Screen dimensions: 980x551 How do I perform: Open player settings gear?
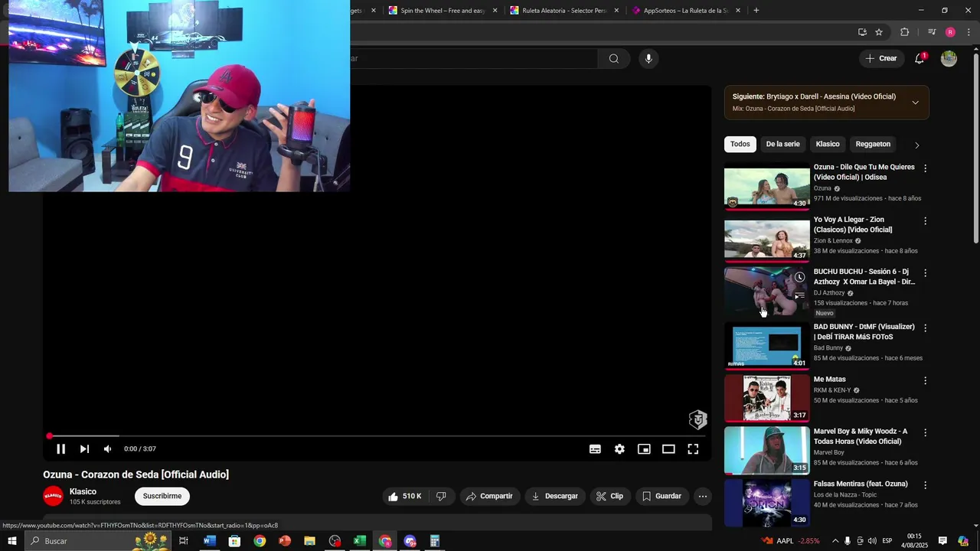pos(619,449)
